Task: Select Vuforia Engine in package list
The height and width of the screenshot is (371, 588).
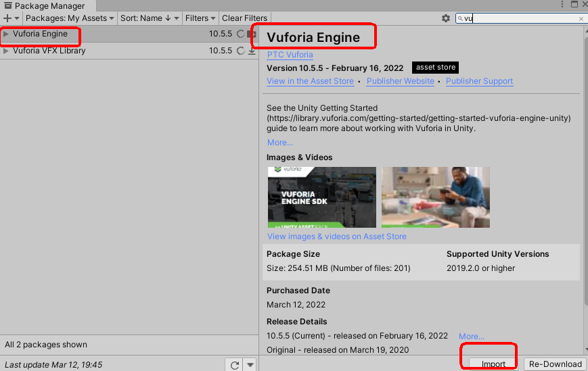Action: 129,34
